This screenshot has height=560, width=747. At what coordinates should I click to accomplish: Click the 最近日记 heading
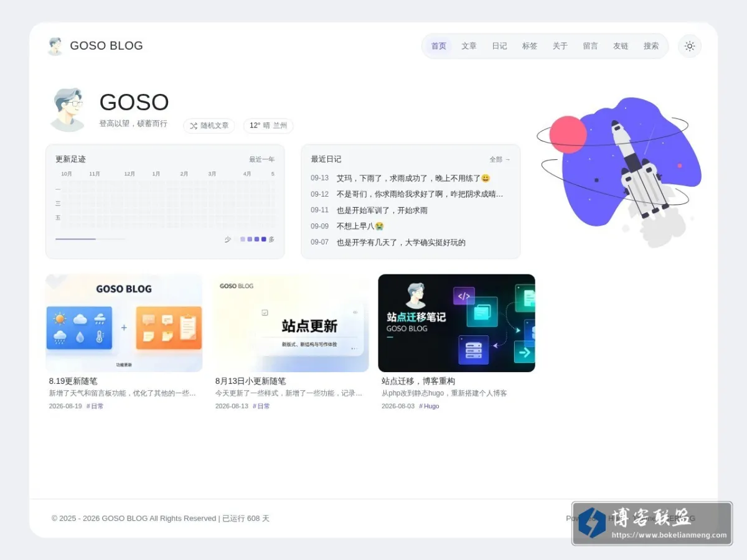326,159
